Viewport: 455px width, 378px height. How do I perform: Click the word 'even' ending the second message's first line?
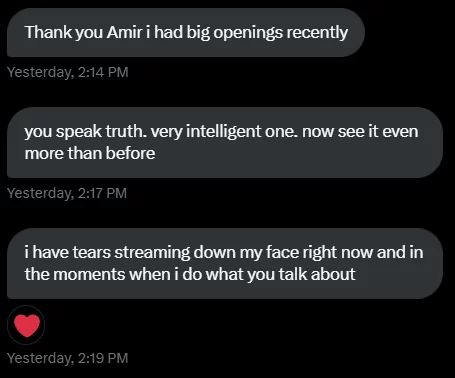point(400,131)
